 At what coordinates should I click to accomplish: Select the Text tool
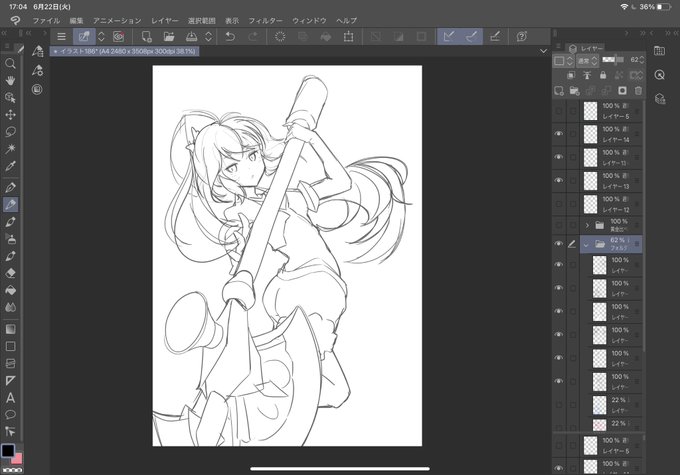click(x=10, y=398)
